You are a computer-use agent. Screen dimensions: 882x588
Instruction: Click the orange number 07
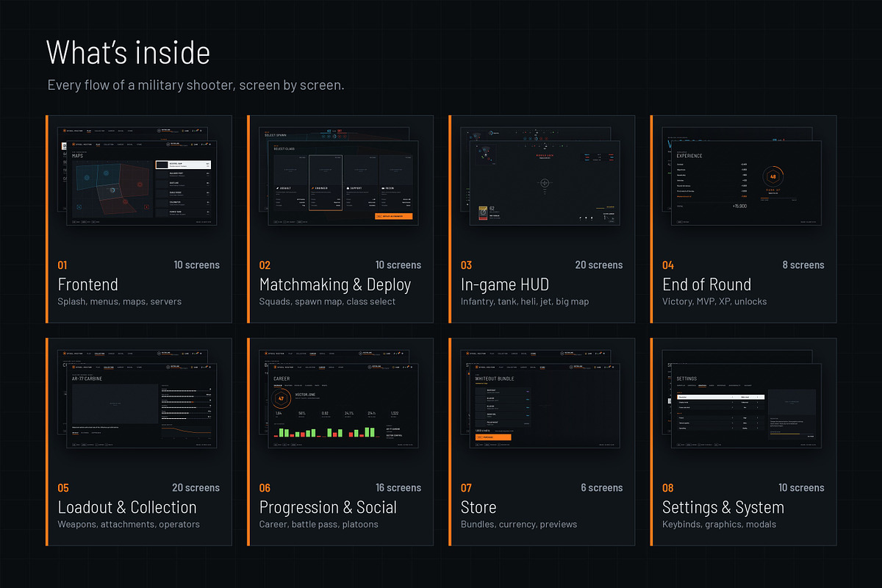pos(466,487)
